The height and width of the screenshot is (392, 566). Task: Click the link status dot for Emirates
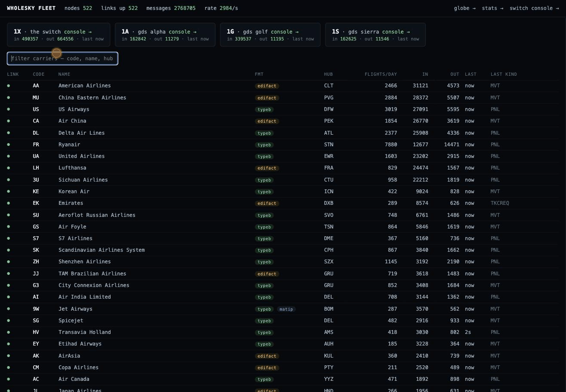pos(9,203)
